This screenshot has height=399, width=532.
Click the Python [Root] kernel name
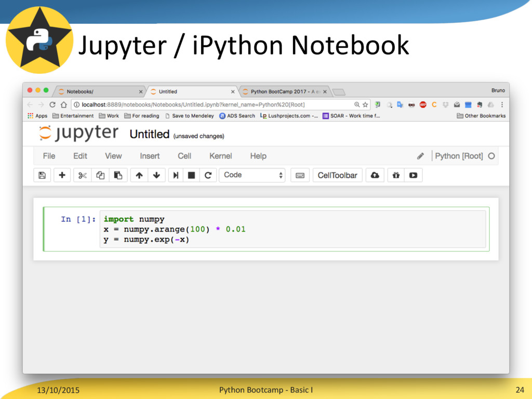(x=459, y=156)
